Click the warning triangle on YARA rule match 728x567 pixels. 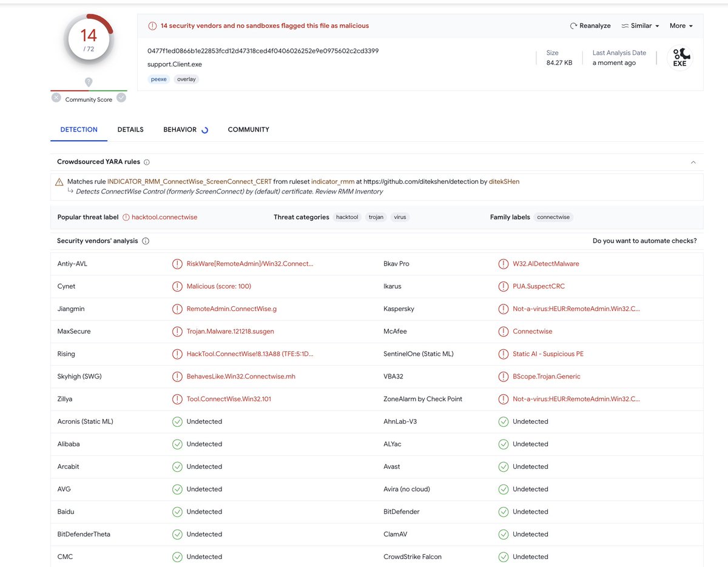point(59,182)
